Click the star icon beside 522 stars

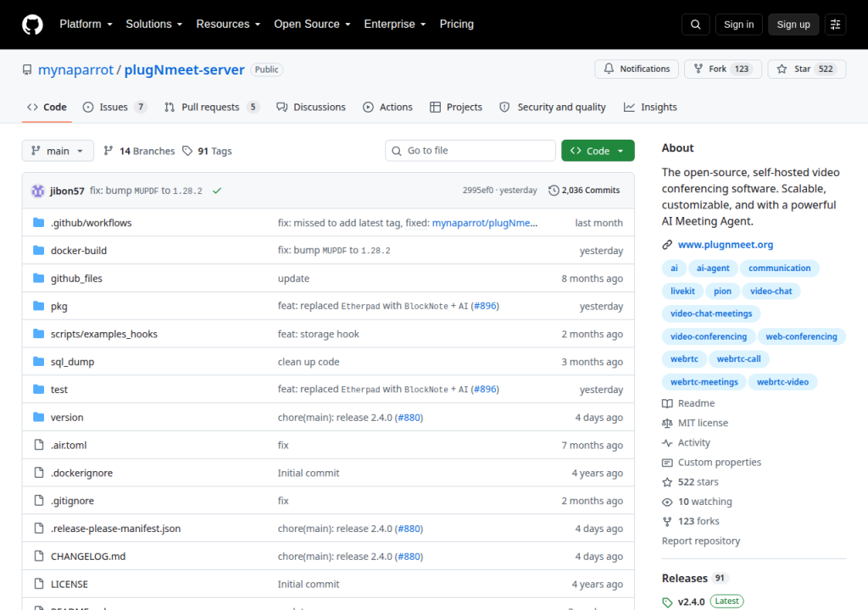[x=667, y=482]
